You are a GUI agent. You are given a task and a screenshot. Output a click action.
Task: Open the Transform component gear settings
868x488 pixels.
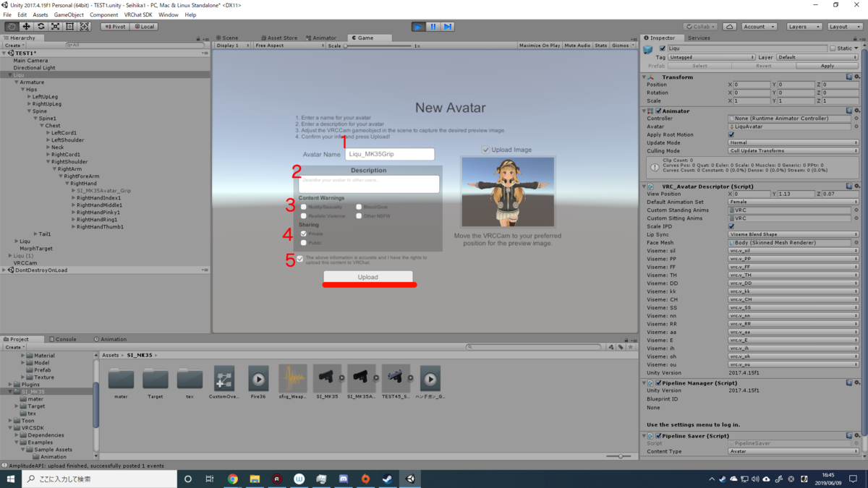(857, 77)
